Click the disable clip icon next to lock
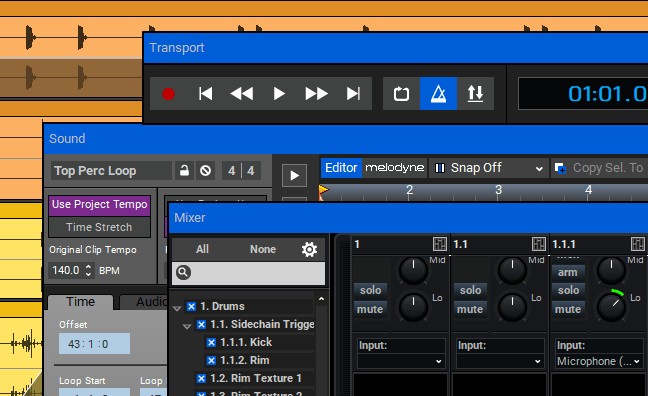 [205, 171]
